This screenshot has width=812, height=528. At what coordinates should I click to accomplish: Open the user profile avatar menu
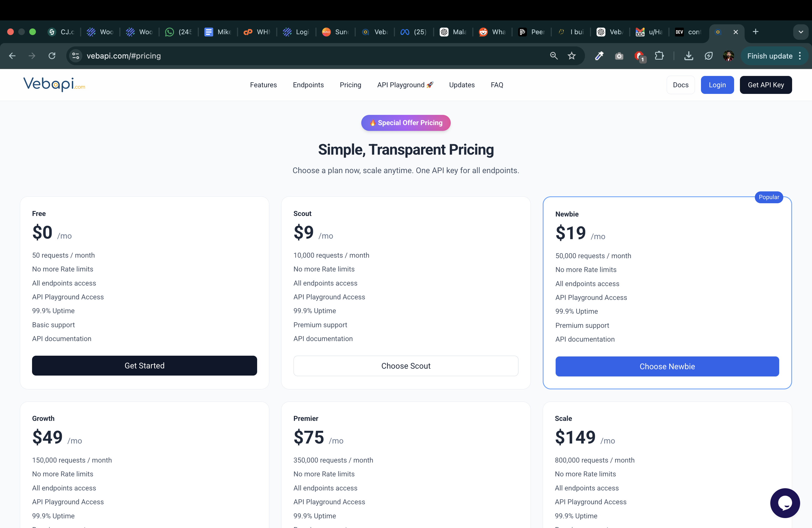point(728,56)
